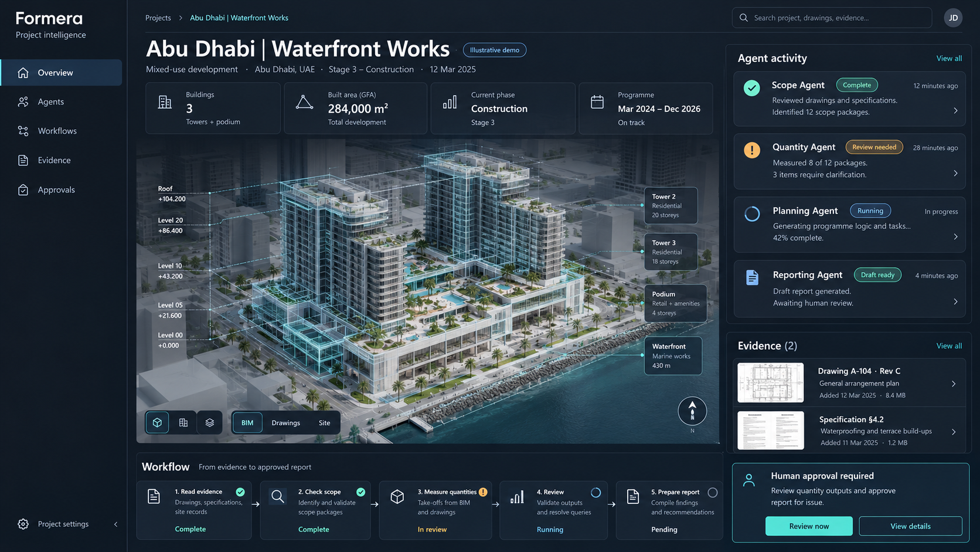
Task: Click the search project input field
Action: tap(832, 18)
